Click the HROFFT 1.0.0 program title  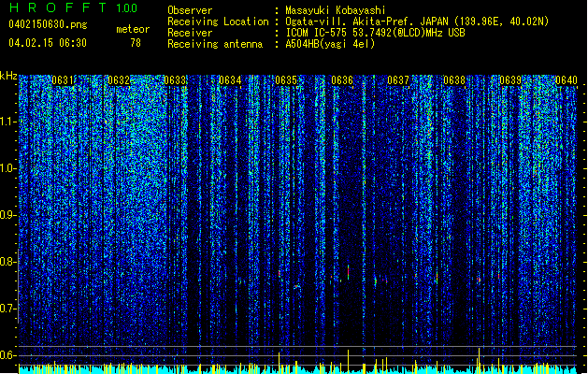pos(73,7)
